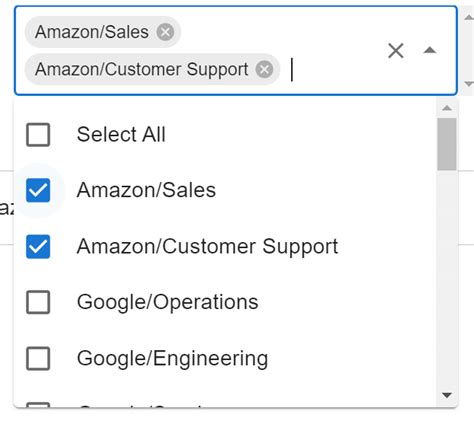
Task: Click the outer page scrollbar up arrow
Action: pyautogui.click(x=469, y=17)
